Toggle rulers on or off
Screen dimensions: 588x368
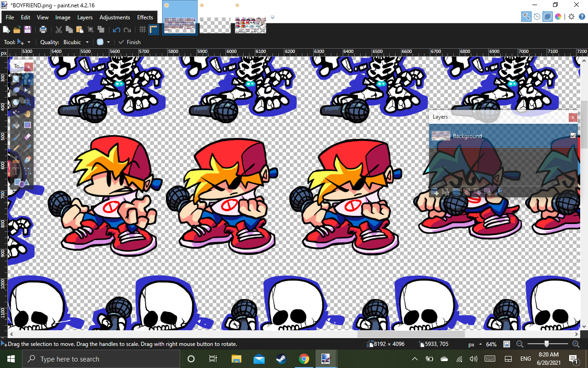tap(154, 29)
